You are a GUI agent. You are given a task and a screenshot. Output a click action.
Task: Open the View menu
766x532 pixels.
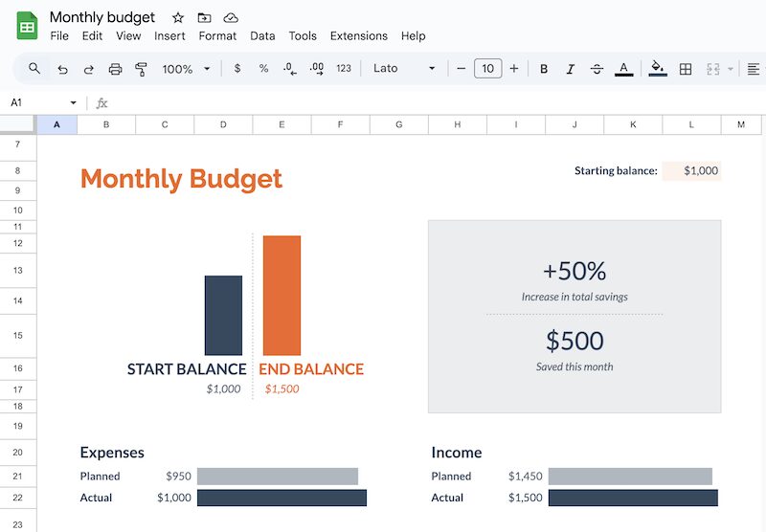(128, 36)
